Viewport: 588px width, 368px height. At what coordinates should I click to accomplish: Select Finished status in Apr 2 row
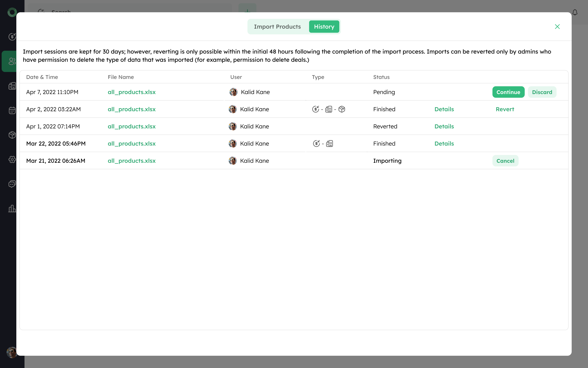[x=384, y=109]
